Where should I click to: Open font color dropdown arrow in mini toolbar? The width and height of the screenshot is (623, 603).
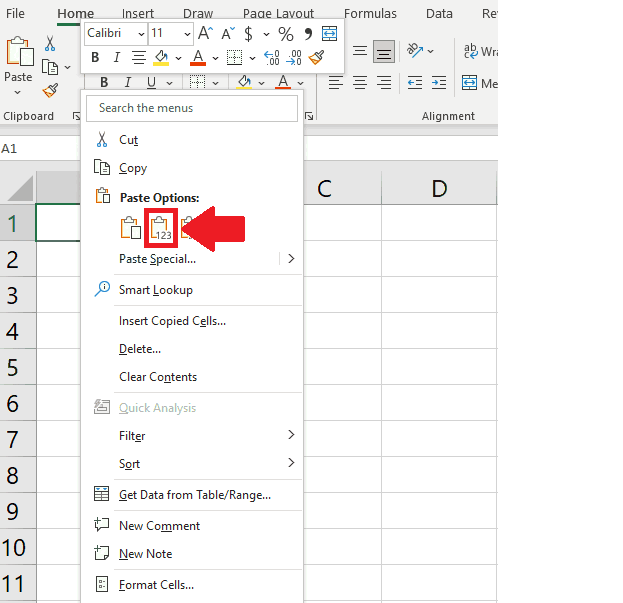pyautogui.click(x=215, y=58)
